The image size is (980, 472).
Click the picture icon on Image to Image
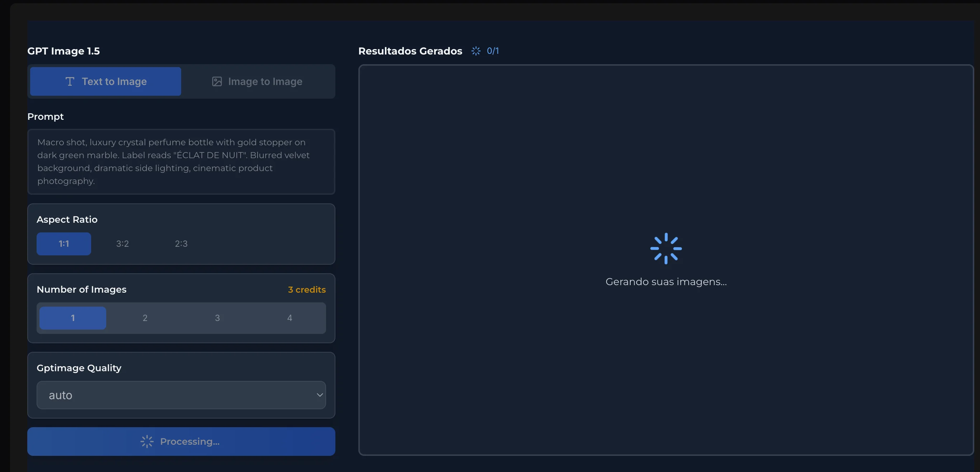point(217,81)
